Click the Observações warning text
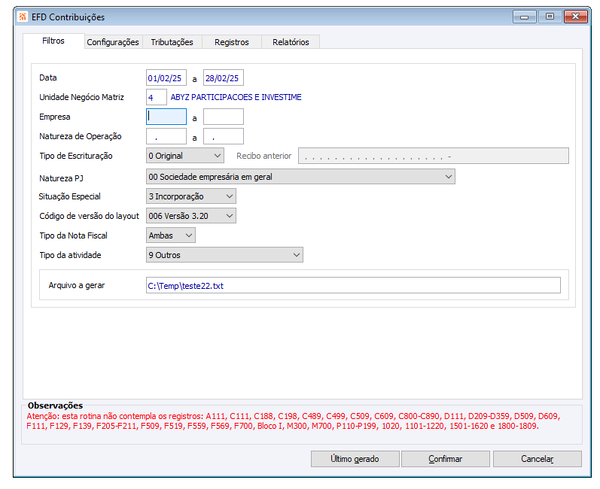 [293, 421]
